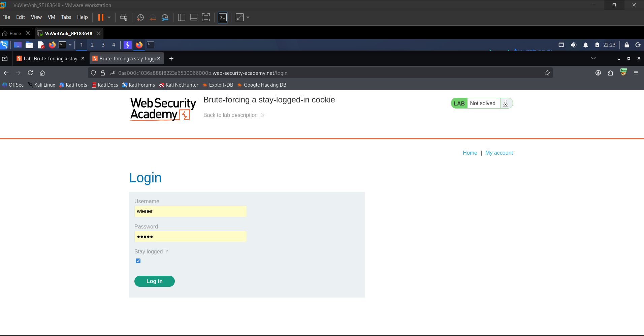
Task: Open the My account link
Action: [x=499, y=153]
